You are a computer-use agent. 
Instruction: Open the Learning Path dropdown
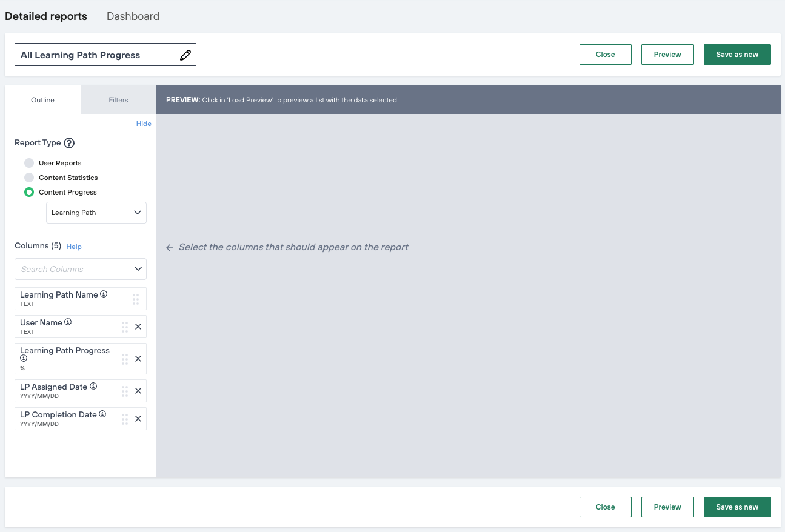(96, 213)
